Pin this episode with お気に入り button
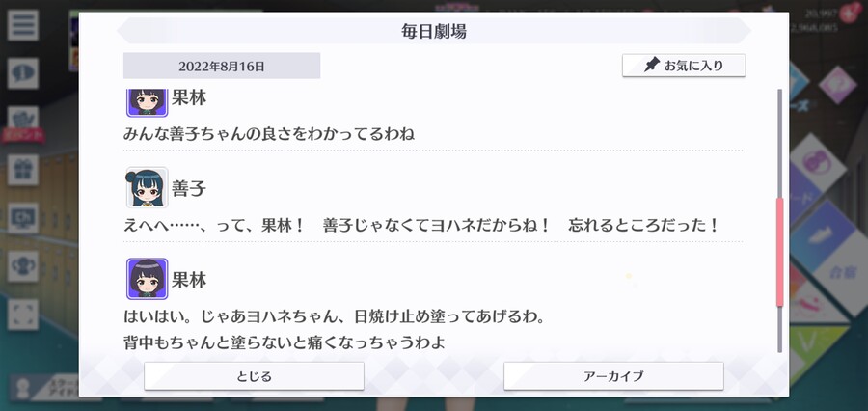Screen dimensions: 868x411 [684, 66]
